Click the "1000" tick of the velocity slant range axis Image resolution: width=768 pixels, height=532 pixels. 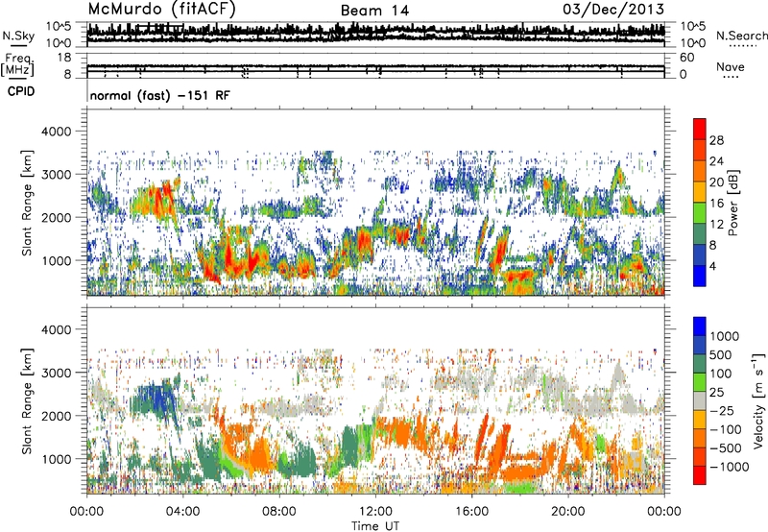coord(56,458)
